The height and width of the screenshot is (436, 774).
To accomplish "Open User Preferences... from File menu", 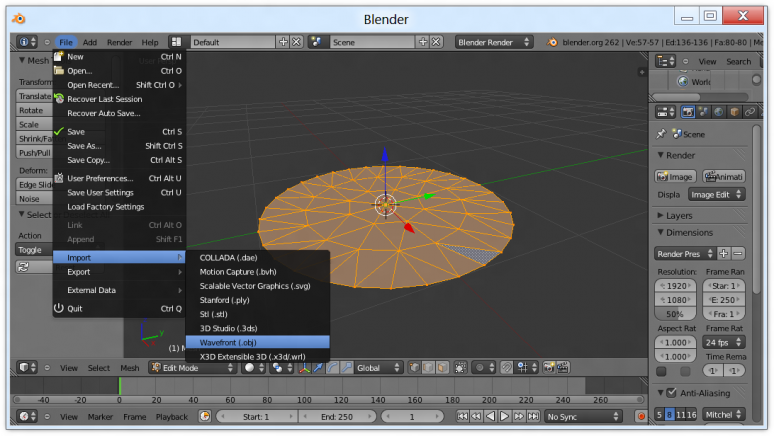I will tap(119, 178).
